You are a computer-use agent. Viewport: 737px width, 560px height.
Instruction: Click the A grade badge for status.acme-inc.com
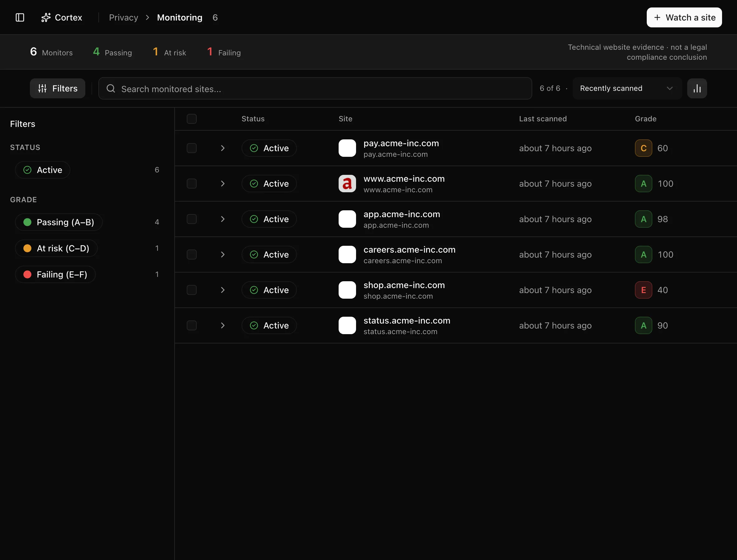click(x=643, y=325)
